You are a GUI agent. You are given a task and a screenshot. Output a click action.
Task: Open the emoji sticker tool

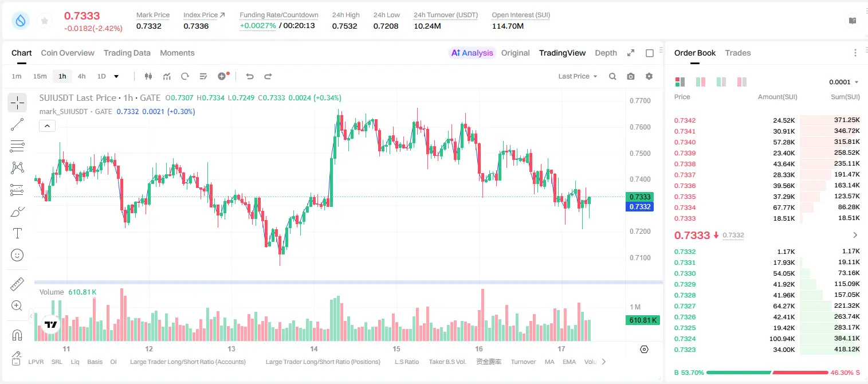coord(17,255)
